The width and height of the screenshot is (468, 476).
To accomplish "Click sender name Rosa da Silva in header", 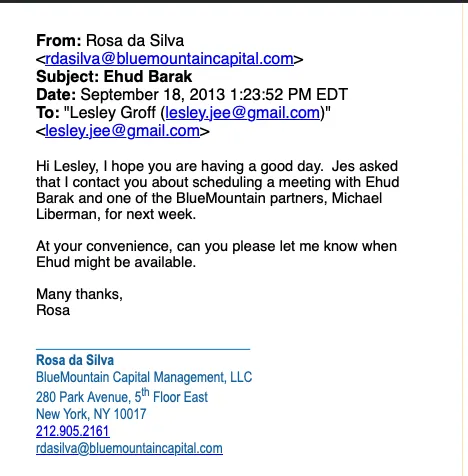I will tap(135, 41).
